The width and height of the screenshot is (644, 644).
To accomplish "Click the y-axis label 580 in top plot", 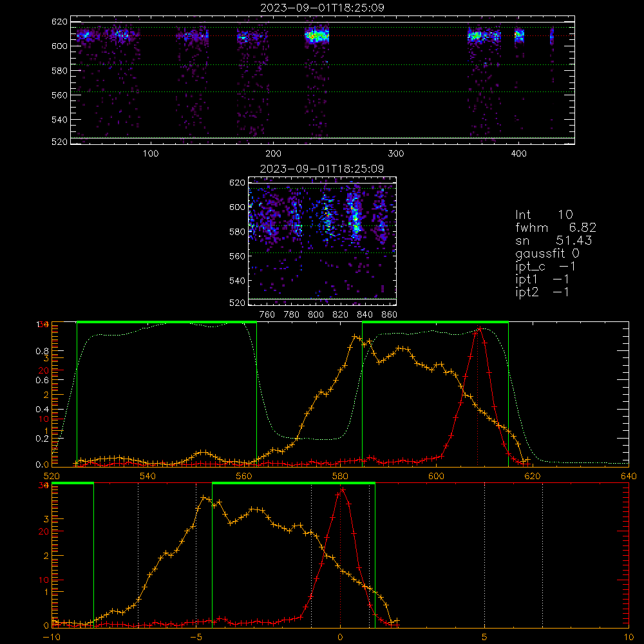I will tap(59, 71).
